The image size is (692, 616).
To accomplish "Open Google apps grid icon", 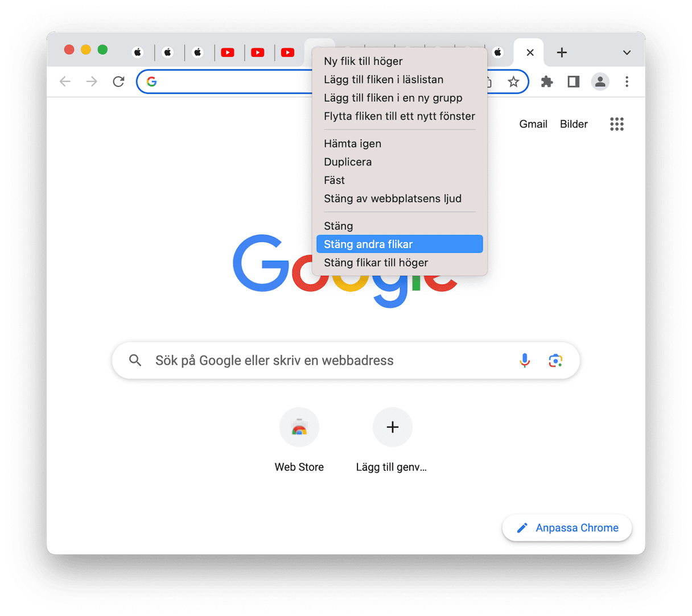I will (x=617, y=124).
